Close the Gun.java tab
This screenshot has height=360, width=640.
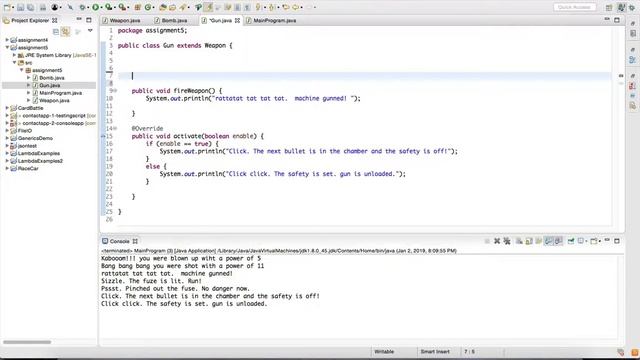[x=237, y=20]
